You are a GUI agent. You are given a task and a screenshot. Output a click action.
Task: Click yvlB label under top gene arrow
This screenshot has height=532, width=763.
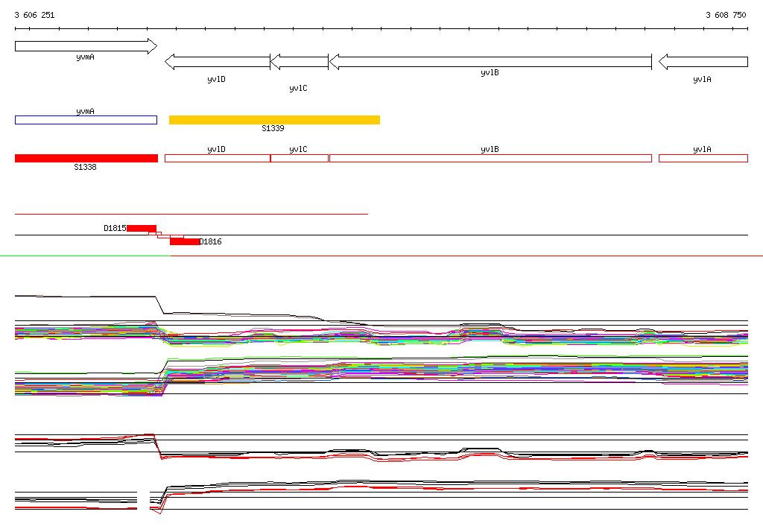click(x=490, y=72)
